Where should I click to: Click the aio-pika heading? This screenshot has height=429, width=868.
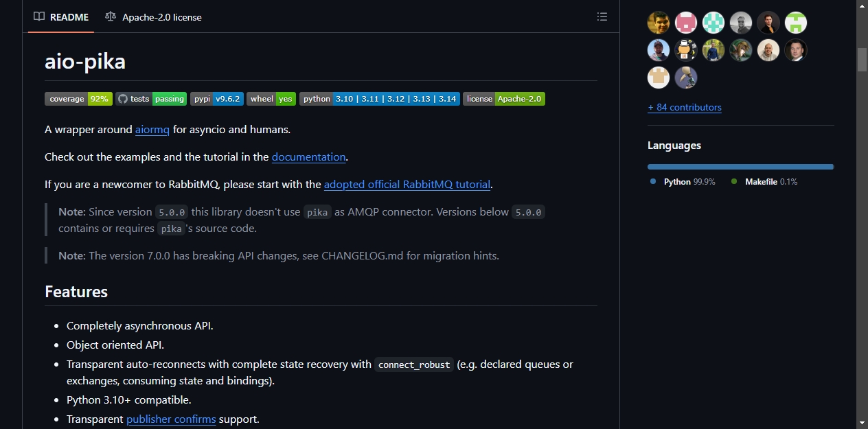click(x=85, y=62)
